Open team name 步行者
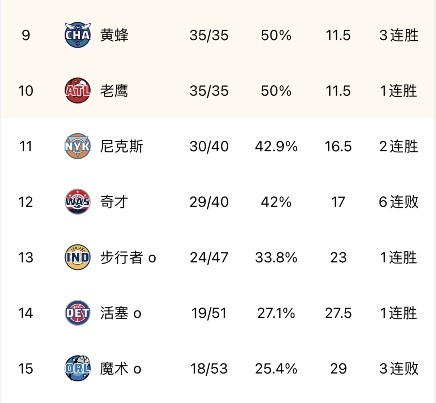Screen dimensions: 436x403 click(x=122, y=257)
